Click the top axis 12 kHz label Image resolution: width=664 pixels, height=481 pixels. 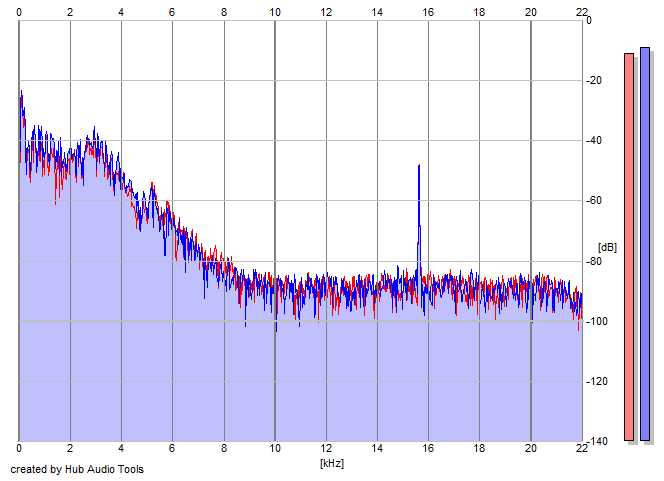pyautogui.click(x=326, y=12)
